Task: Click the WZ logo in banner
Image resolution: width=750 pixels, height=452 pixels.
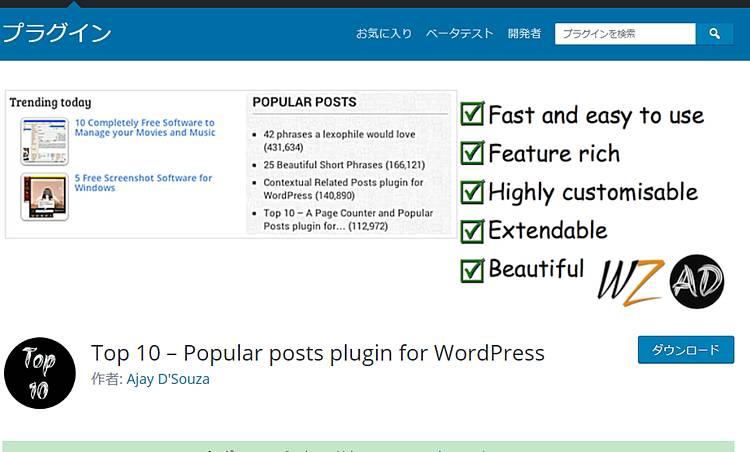Action: point(631,282)
